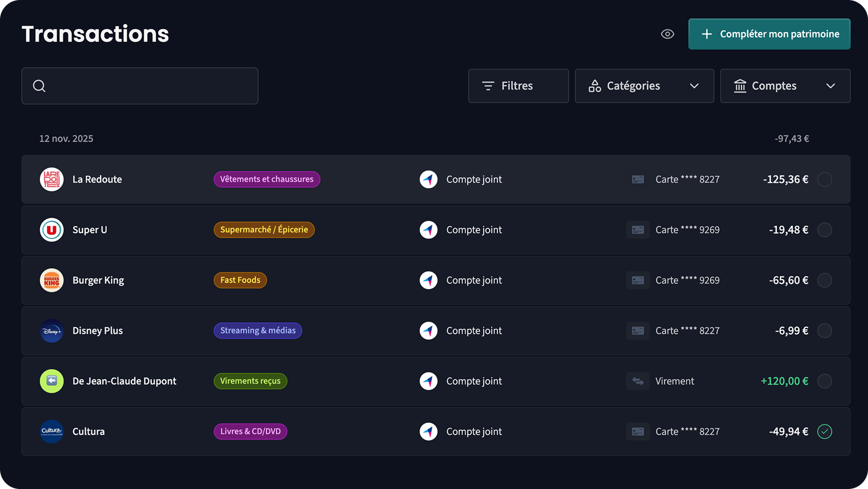Screen dimensions: 868x489
Task: Click the Supermarché / Épicerie tag
Action: [264, 230]
